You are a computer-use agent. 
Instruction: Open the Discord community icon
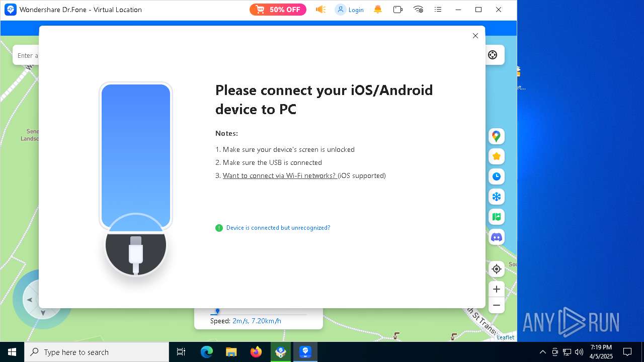497,237
